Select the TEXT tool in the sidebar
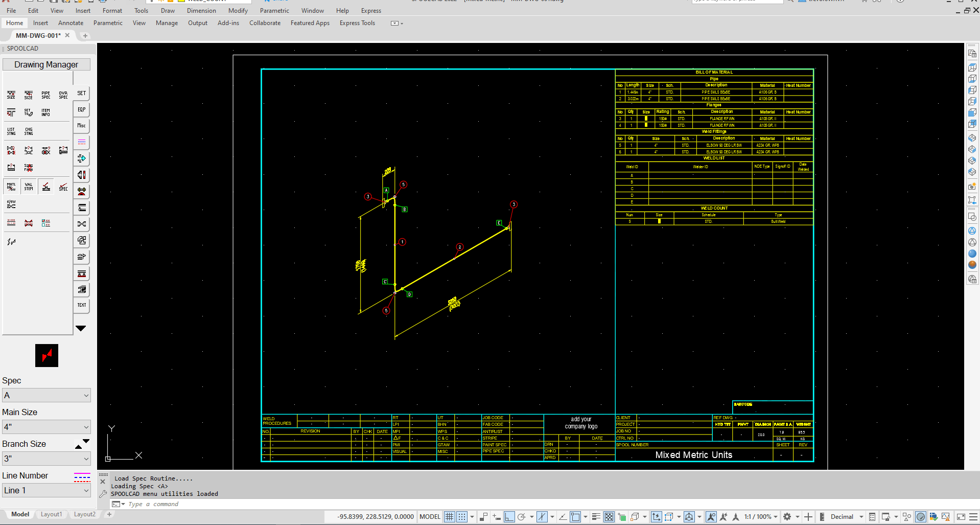Viewport: 980px width, 525px height. click(81, 305)
